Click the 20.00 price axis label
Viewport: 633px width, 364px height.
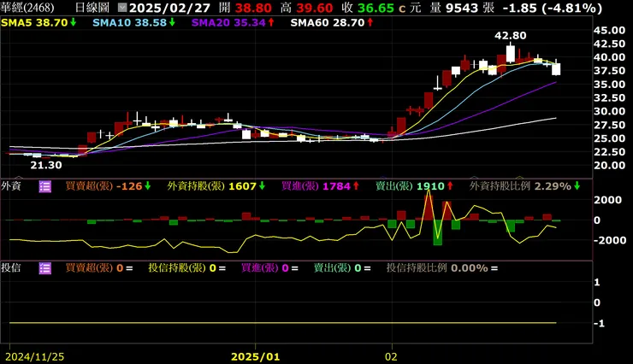click(x=609, y=165)
